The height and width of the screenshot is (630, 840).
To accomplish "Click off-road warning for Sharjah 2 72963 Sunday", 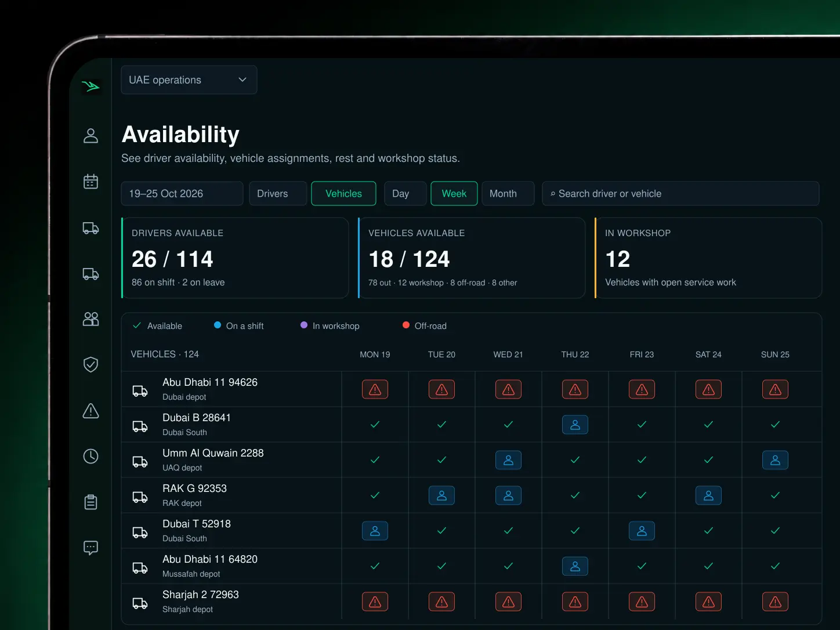I will [775, 602].
